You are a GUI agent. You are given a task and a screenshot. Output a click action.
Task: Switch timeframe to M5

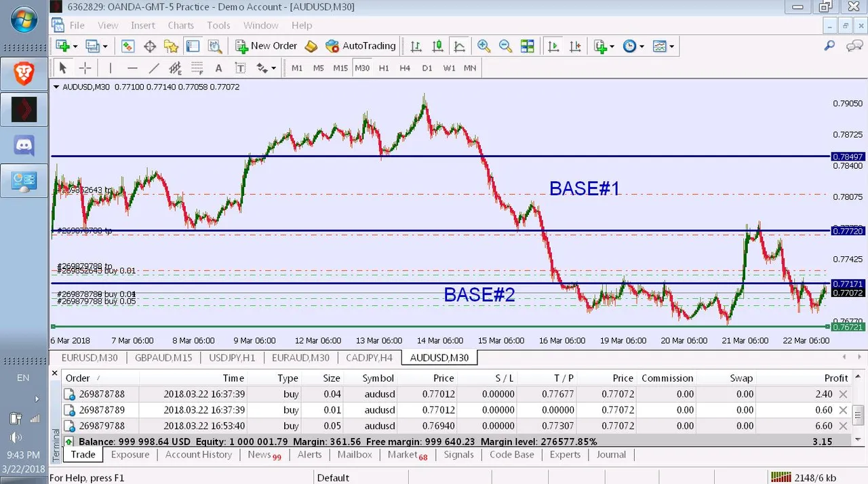[x=319, y=68]
